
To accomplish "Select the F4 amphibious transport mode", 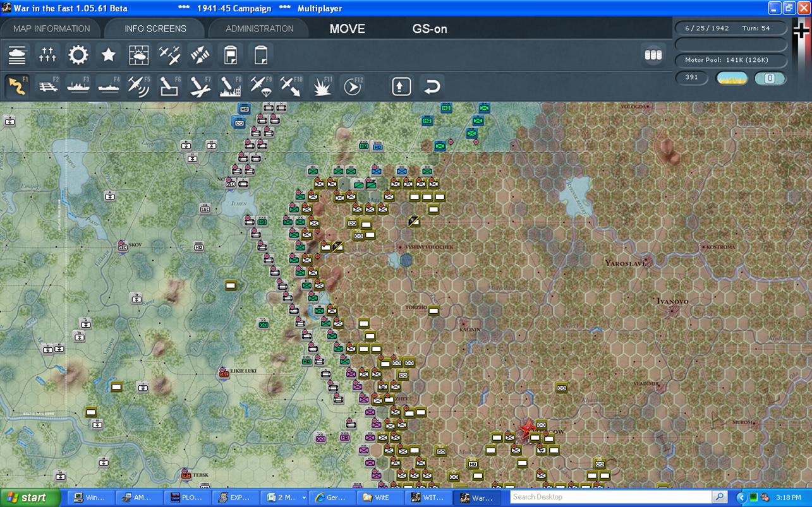I will click(108, 86).
